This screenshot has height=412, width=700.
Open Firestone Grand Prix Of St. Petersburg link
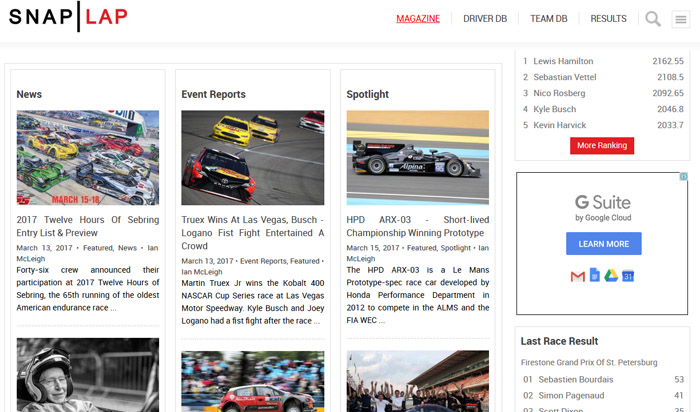(x=589, y=362)
